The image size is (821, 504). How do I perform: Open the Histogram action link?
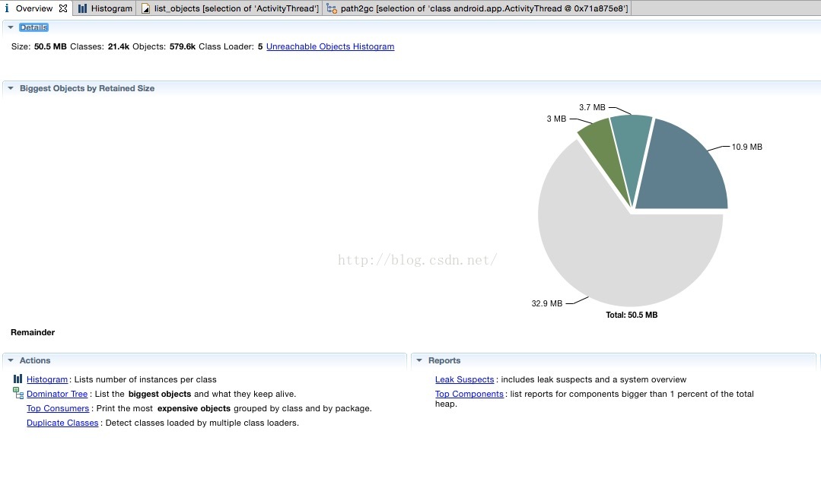point(47,379)
